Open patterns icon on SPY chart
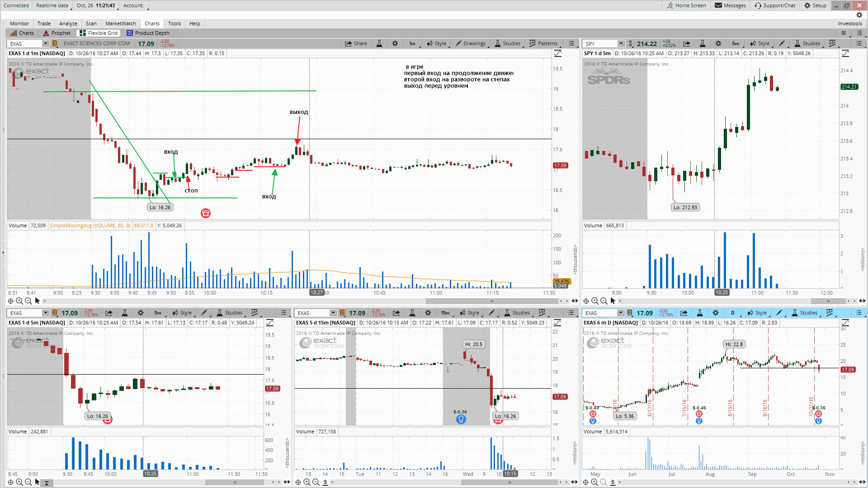Screen dimensions: 868x488 click(832, 43)
